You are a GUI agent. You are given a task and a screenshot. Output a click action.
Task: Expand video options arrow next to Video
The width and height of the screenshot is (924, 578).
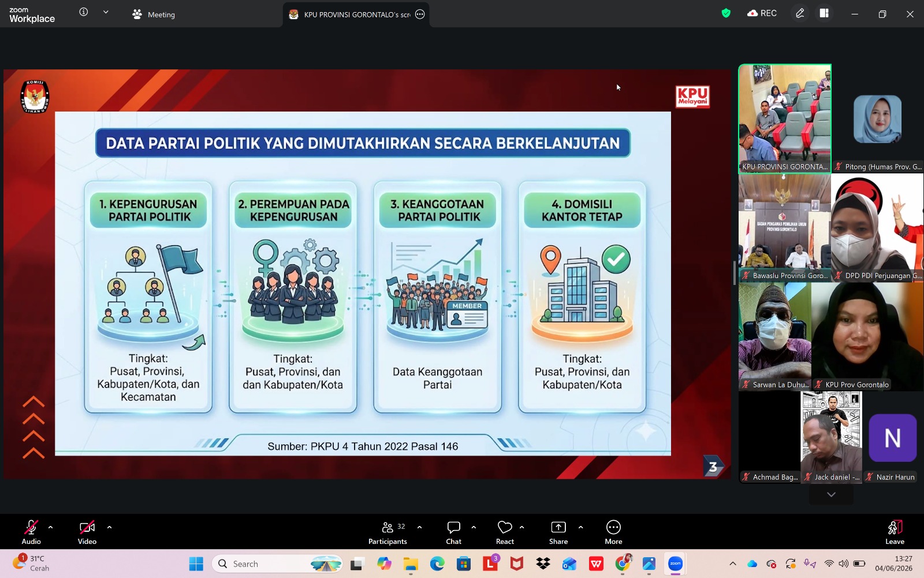pyautogui.click(x=109, y=527)
